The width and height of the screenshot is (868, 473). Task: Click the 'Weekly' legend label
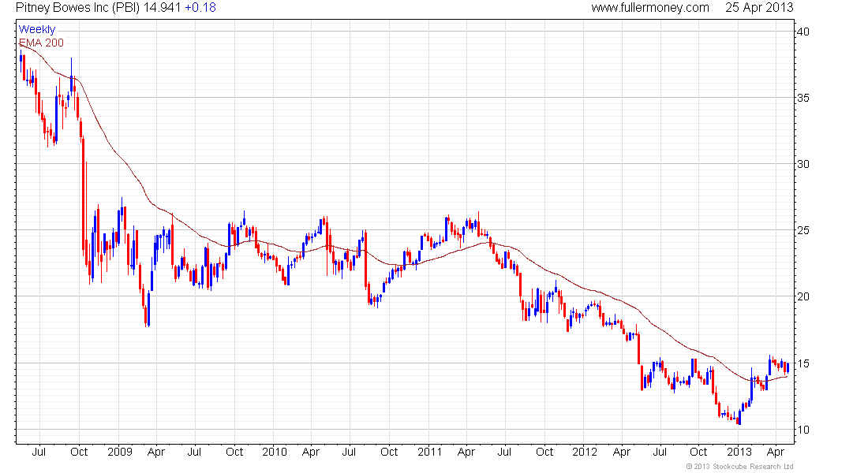click(37, 29)
